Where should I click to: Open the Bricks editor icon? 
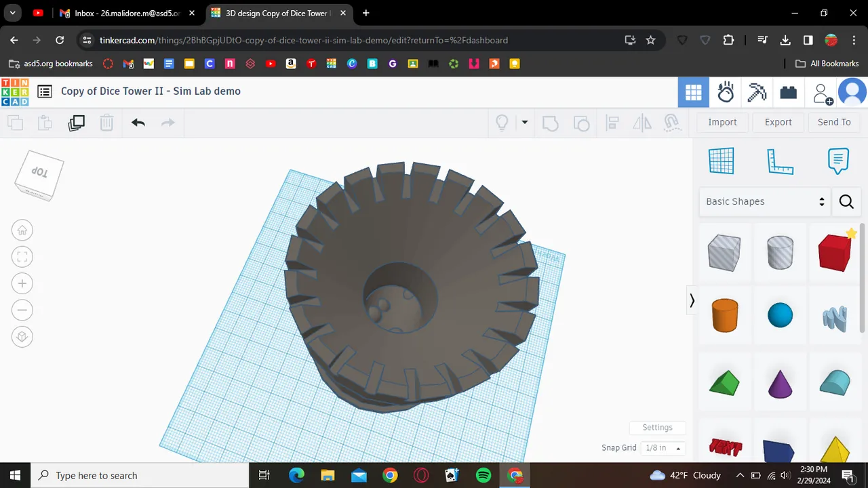[788, 92]
